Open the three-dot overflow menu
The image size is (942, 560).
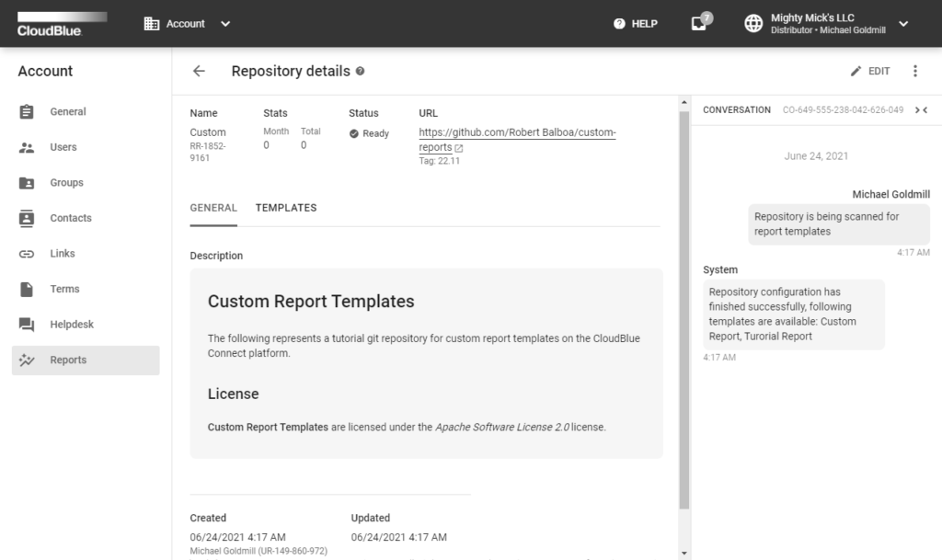pos(915,71)
